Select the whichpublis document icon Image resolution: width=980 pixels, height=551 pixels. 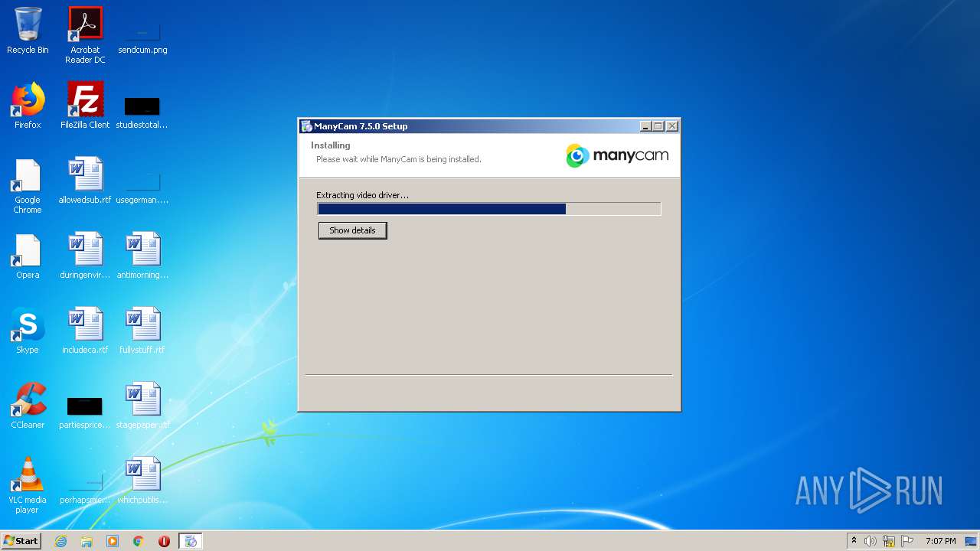(x=142, y=481)
